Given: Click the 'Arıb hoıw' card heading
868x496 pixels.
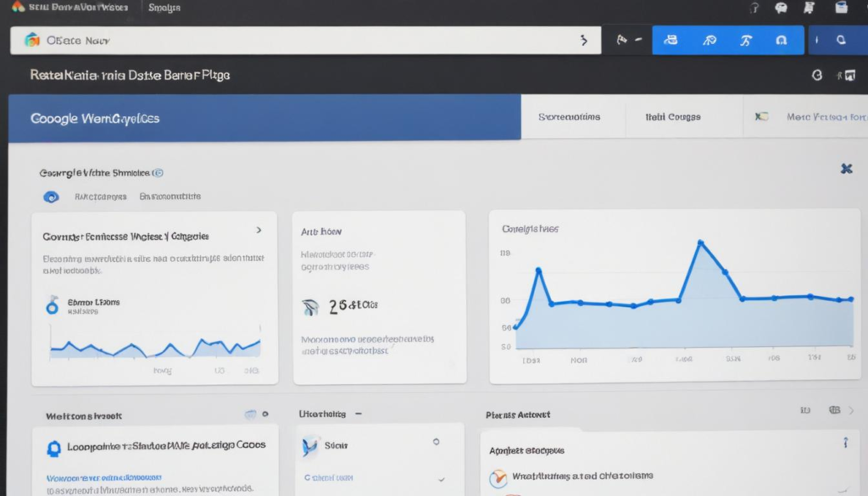Looking at the screenshot, I should (x=321, y=231).
